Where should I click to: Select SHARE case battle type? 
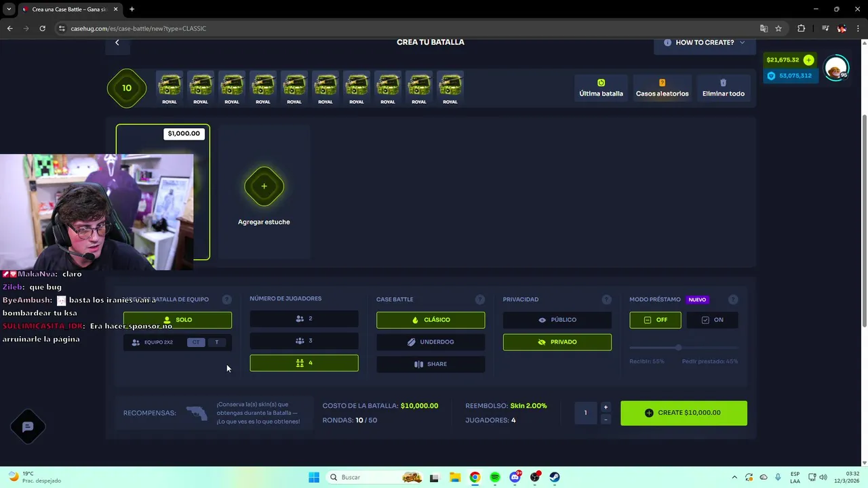coord(431,364)
